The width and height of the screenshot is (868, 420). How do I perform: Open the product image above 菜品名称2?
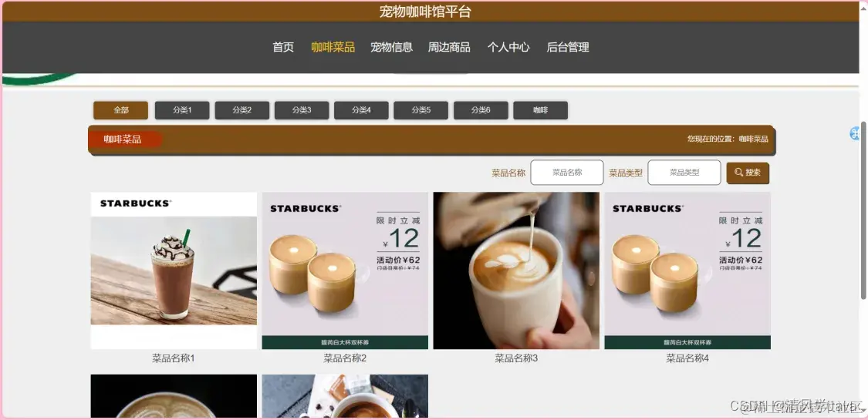345,270
